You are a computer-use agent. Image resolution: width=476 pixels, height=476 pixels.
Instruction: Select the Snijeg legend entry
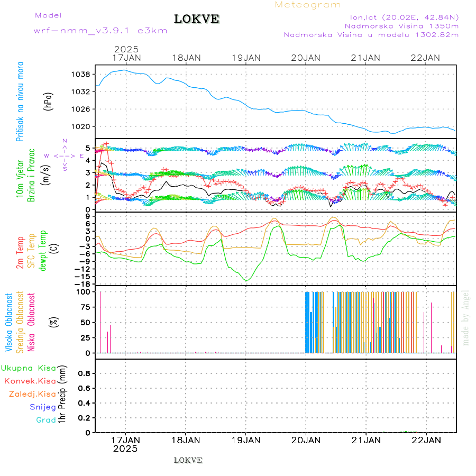click(x=42, y=407)
